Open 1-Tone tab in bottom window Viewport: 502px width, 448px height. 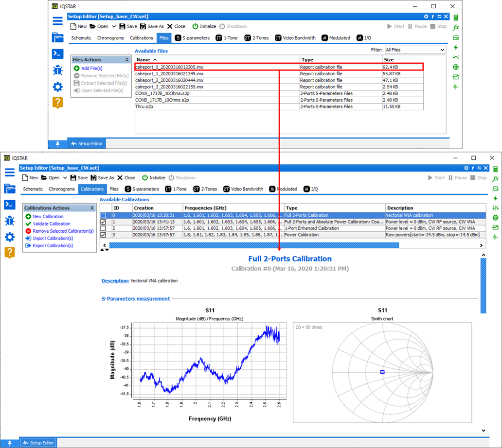(x=176, y=190)
